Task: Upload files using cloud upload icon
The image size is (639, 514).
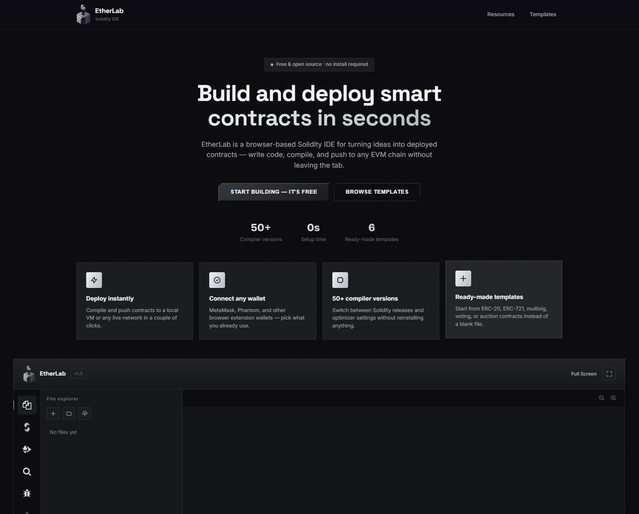Action: (84, 413)
